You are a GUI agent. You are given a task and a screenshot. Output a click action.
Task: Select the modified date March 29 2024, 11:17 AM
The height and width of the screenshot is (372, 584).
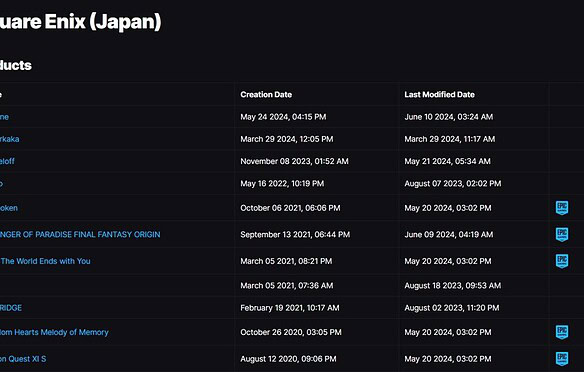coord(450,139)
